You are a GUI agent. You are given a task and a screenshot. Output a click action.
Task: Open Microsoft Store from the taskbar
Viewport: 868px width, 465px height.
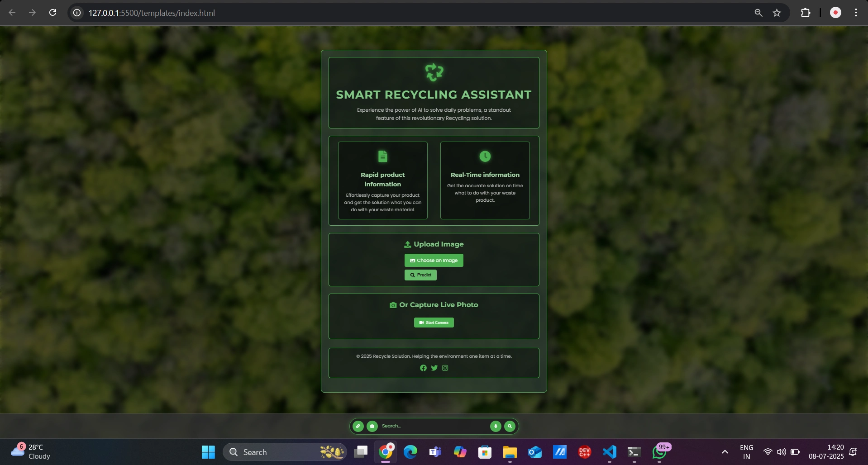point(485,452)
